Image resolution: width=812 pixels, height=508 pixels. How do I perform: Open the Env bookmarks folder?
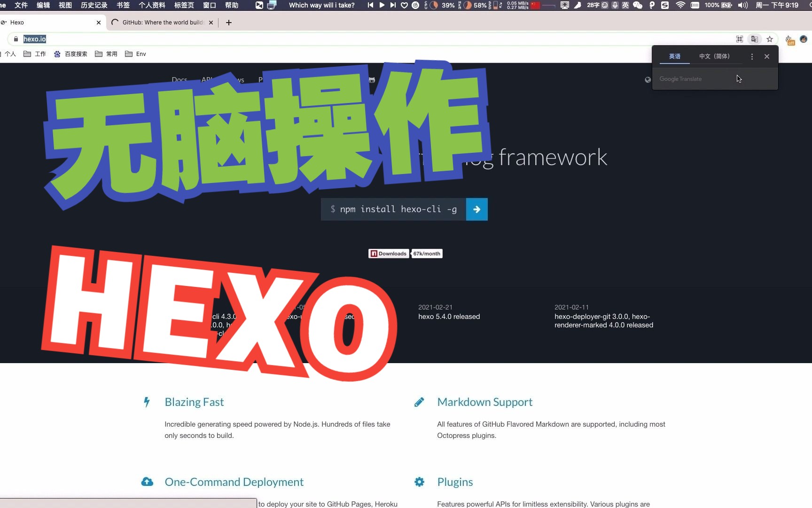point(136,54)
